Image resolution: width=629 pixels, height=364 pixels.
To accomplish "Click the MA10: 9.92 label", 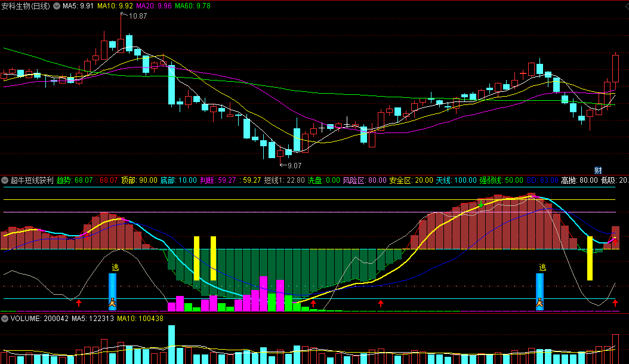I will 115,6.
